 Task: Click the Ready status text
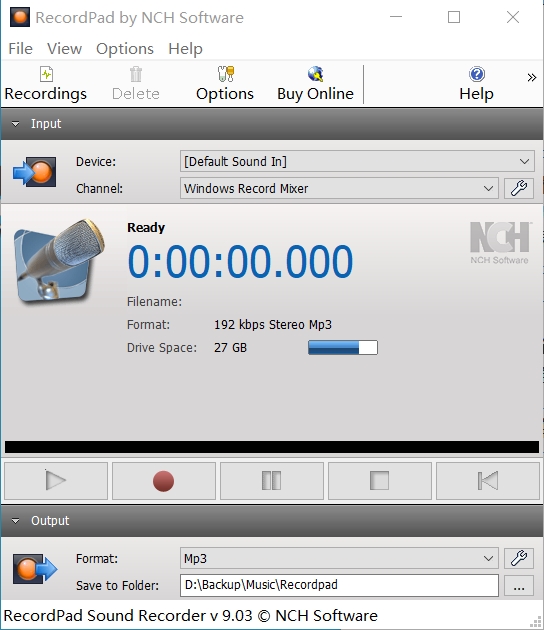tap(146, 227)
